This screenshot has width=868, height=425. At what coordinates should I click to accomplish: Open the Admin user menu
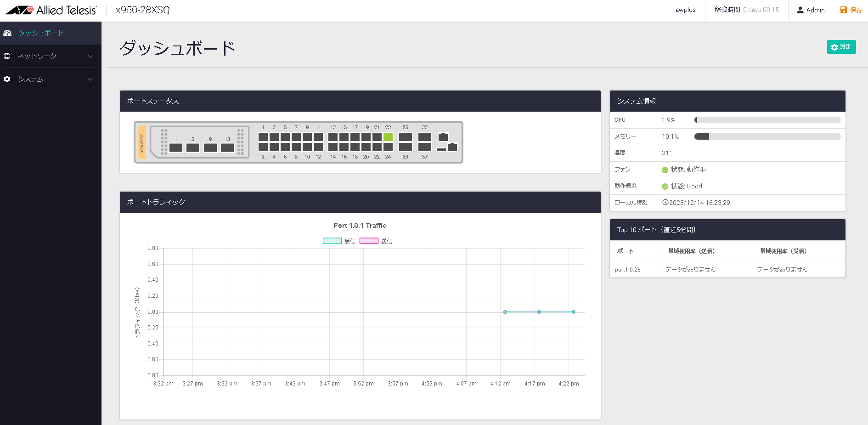[810, 10]
